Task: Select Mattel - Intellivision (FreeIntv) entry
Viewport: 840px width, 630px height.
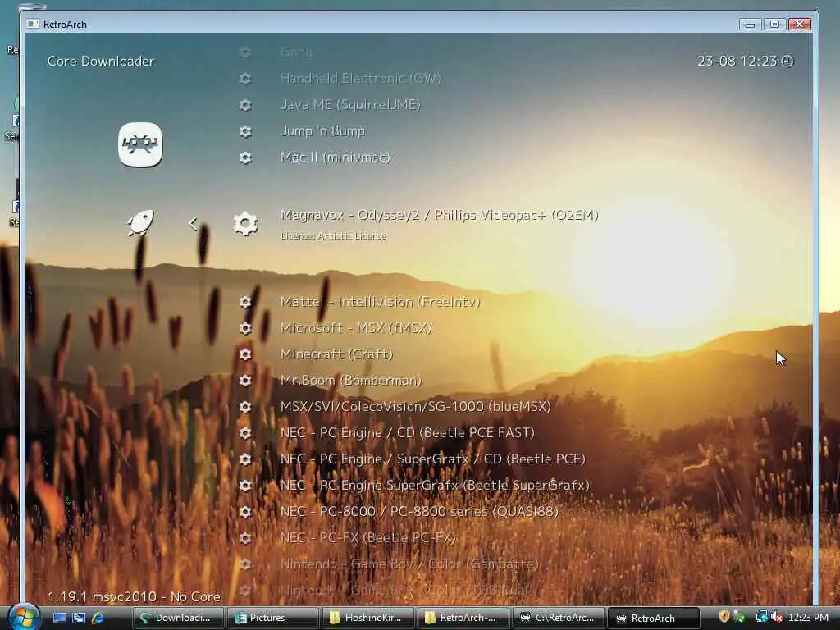Action: pyautogui.click(x=381, y=302)
